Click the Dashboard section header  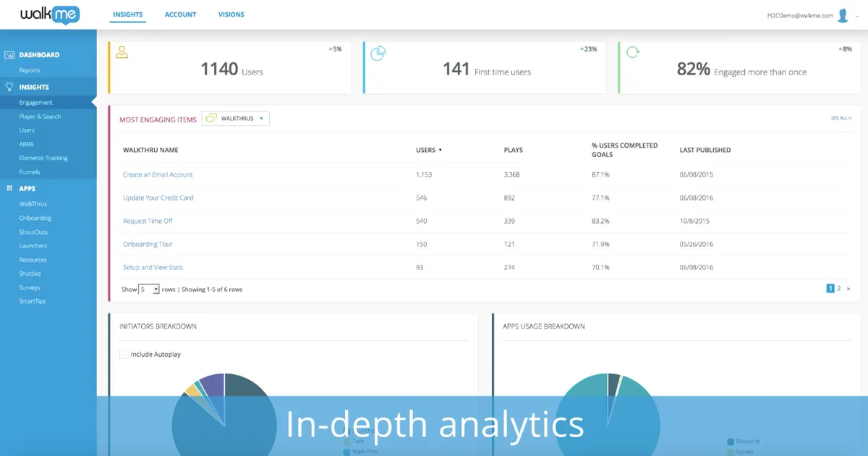[39, 55]
